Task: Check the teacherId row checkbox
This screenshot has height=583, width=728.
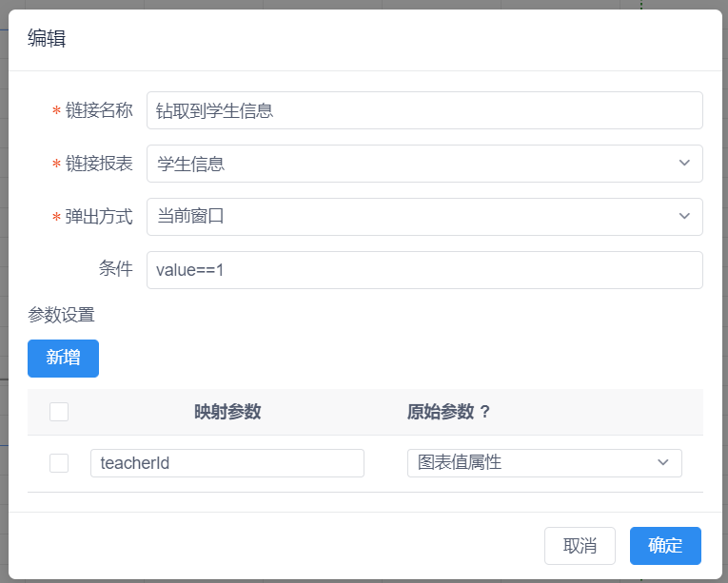Action: [x=59, y=463]
